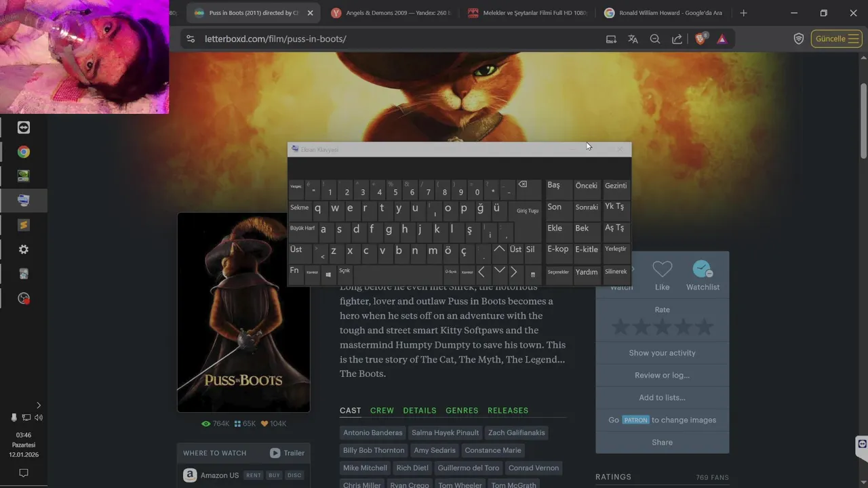Open Chrome from the taskbar
This screenshot has width=868, height=488.
[24, 152]
